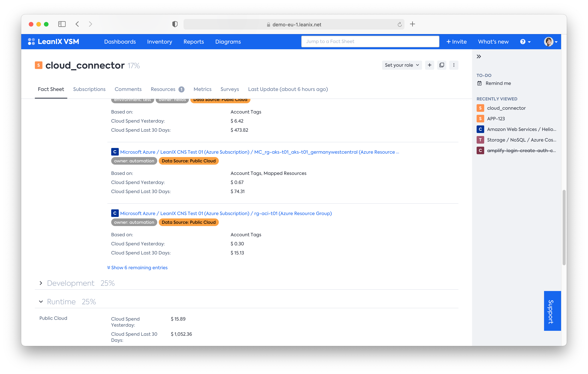Open the three-dot more actions menu

[454, 65]
